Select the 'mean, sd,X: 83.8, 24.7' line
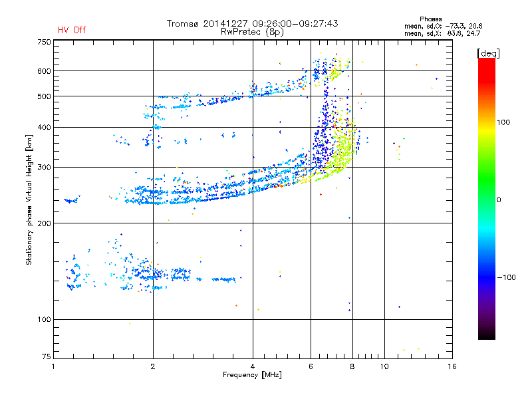 click(x=442, y=33)
